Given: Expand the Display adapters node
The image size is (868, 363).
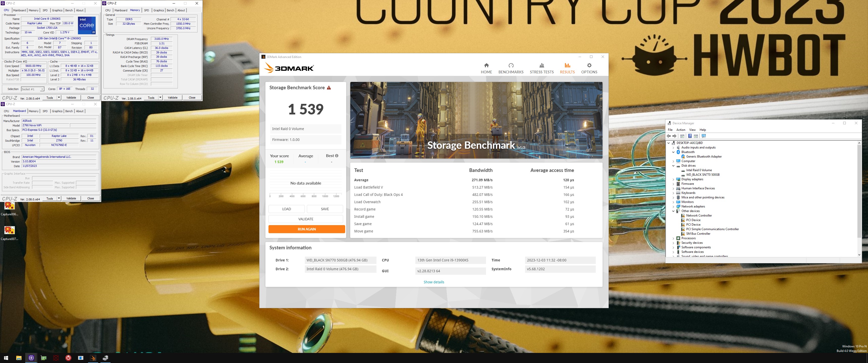Looking at the screenshot, I should pyautogui.click(x=673, y=179).
